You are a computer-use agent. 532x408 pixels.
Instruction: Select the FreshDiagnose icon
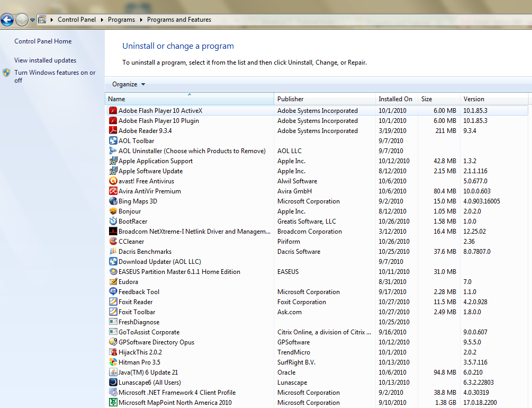click(x=113, y=322)
